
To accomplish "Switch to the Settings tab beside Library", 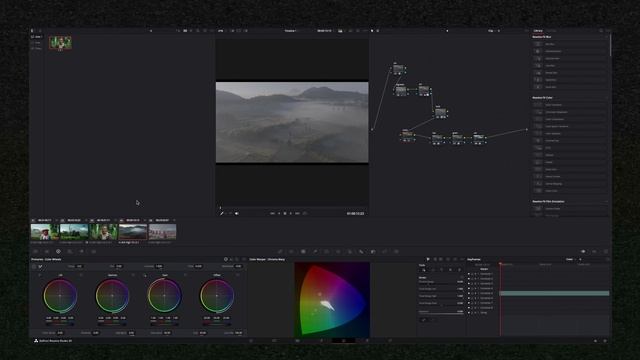I will (551, 31).
